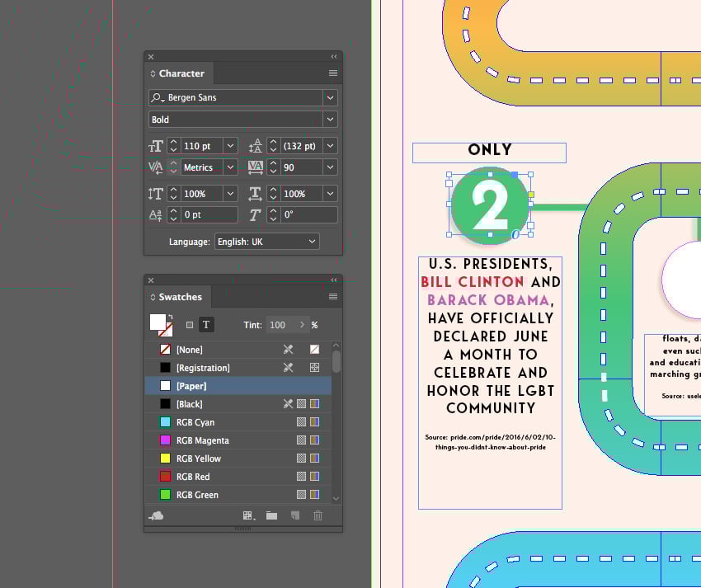The height and width of the screenshot is (588, 701).
Task: Click the new swatch icon
Action: 294,515
